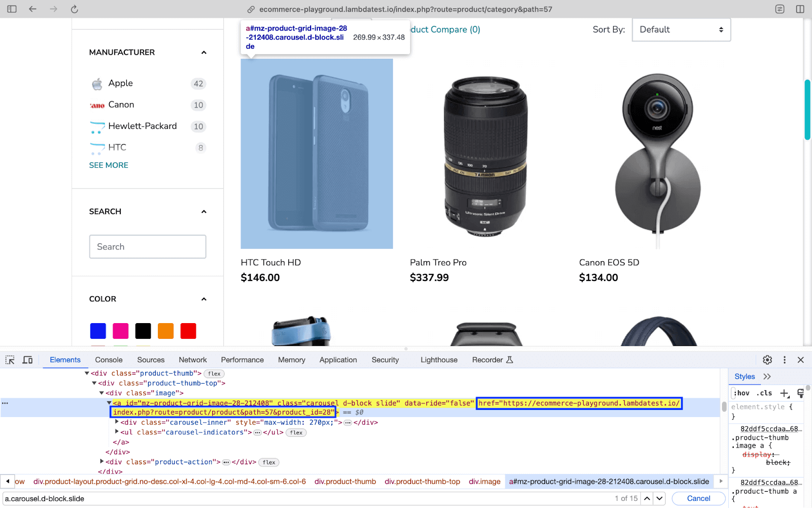Open the split view icon in browser toolbar
The image size is (812, 508).
(800, 9)
